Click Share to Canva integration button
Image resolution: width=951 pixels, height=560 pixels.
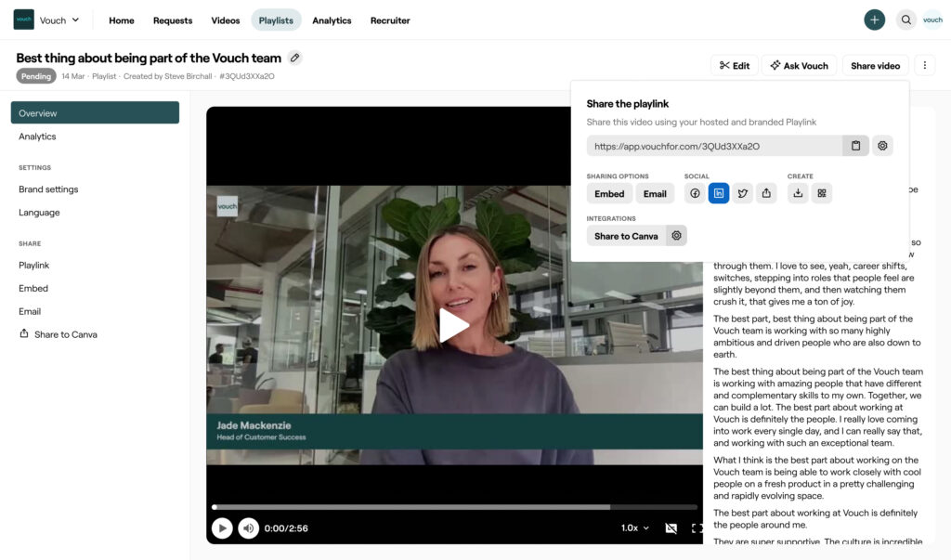click(626, 236)
